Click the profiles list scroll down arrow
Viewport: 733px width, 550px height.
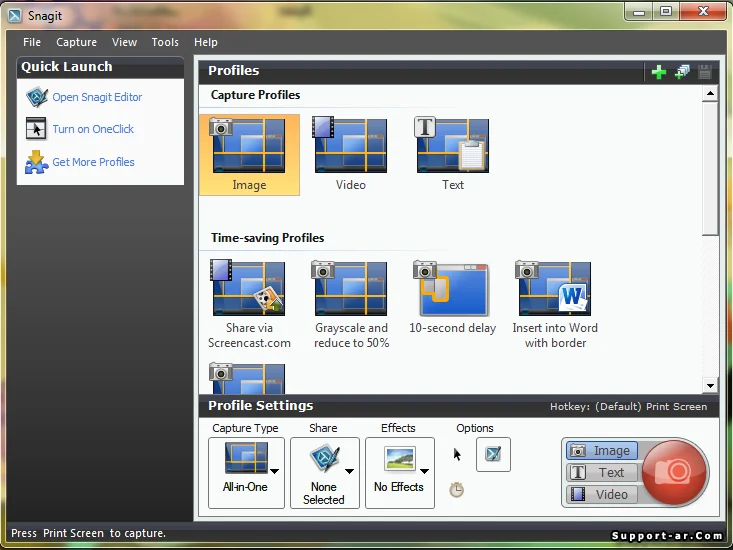click(710, 385)
